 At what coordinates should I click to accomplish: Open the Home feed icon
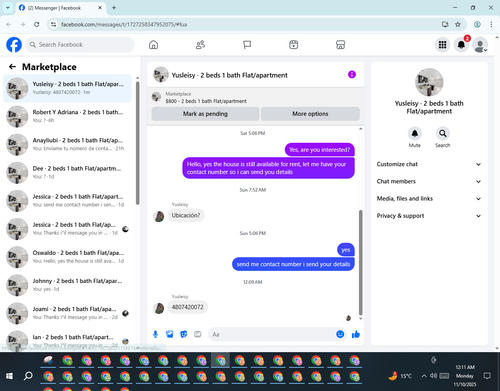[153, 45]
